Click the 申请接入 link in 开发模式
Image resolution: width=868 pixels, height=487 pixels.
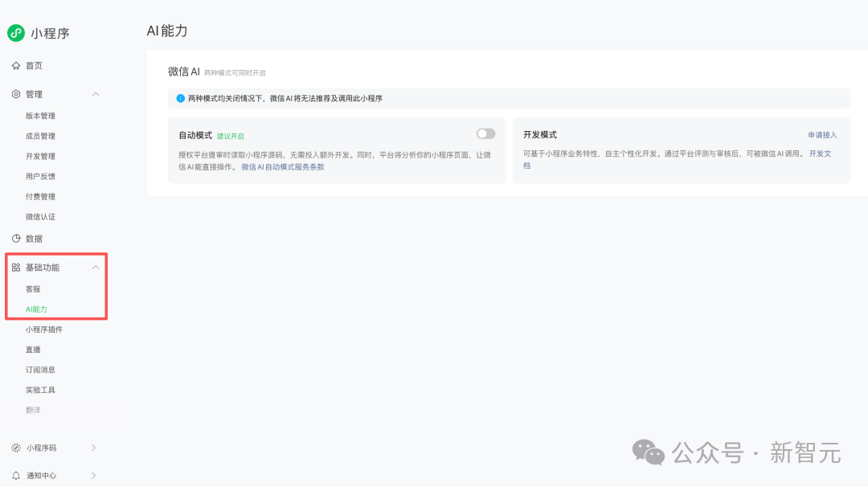(822, 135)
